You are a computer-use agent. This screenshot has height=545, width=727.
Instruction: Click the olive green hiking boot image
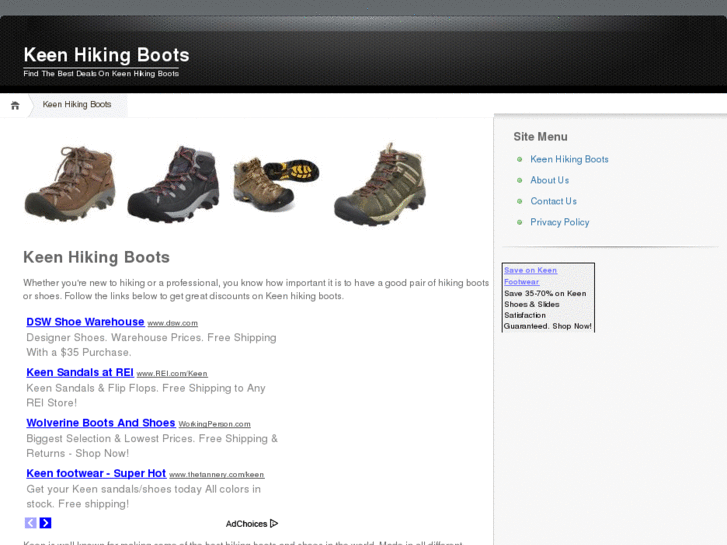(x=380, y=184)
